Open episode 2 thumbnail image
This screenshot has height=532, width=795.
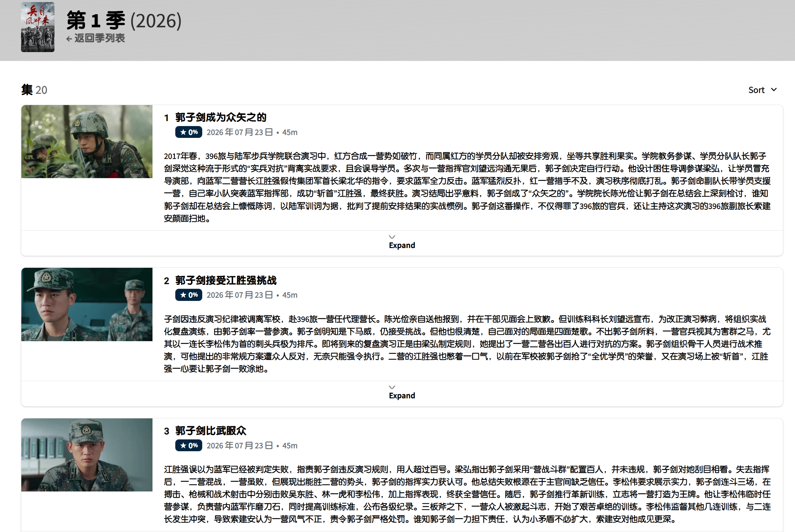coord(87,304)
